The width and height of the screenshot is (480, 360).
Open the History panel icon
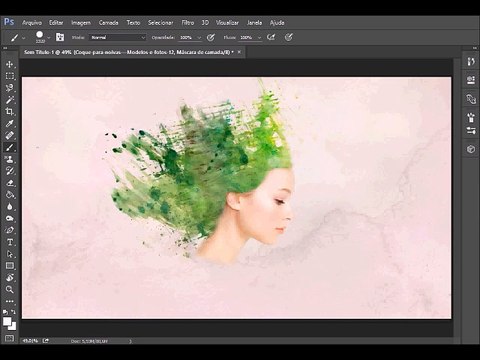(x=471, y=62)
